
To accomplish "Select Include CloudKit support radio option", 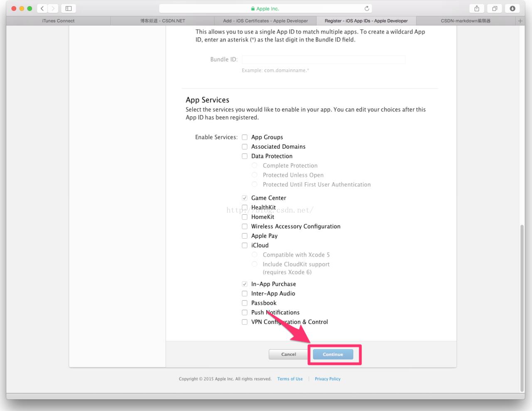I will pyautogui.click(x=254, y=264).
